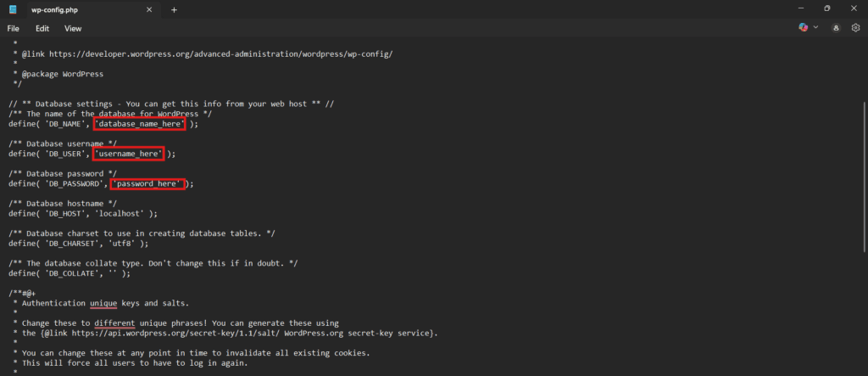
Task: Select the wp-config.php tab
Action: pyautogui.click(x=92, y=10)
